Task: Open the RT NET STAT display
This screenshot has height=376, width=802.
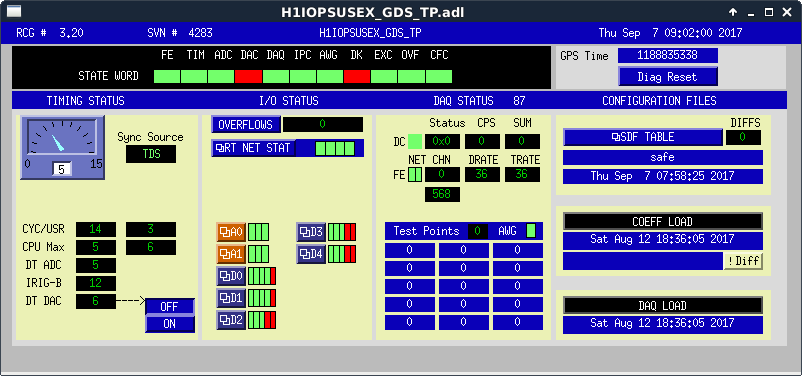Action: [x=254, y=148]
